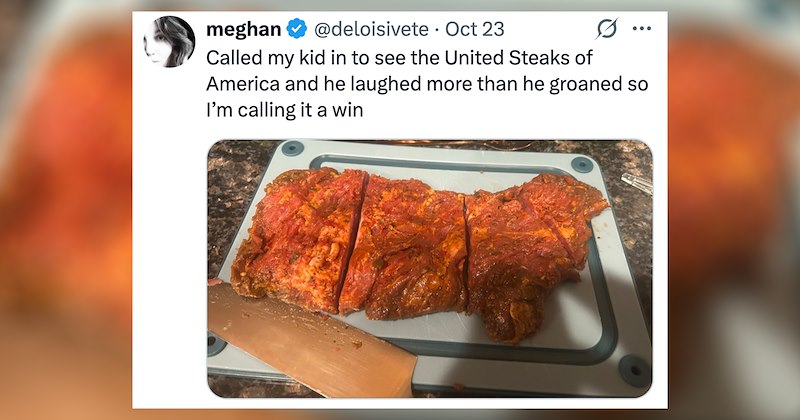
Task: Visit the @deloisivete handle link
Action: click(x=371, y=29)
